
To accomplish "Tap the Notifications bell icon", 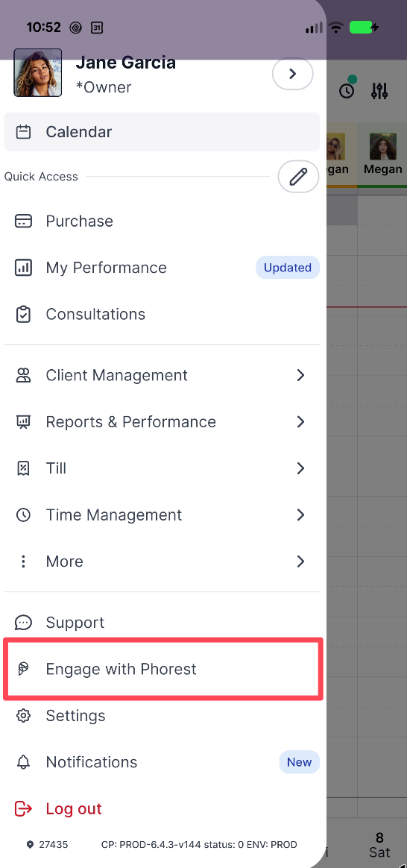I will 23,761.
